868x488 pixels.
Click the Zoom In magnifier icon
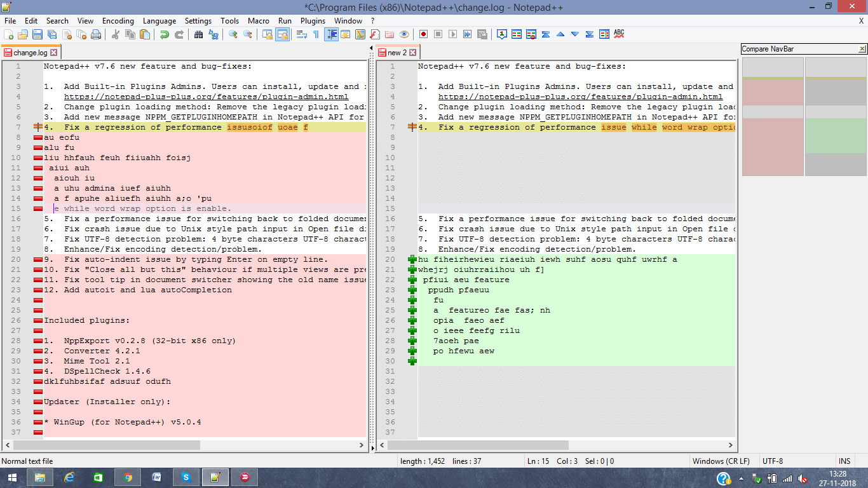tap(233, 34)
